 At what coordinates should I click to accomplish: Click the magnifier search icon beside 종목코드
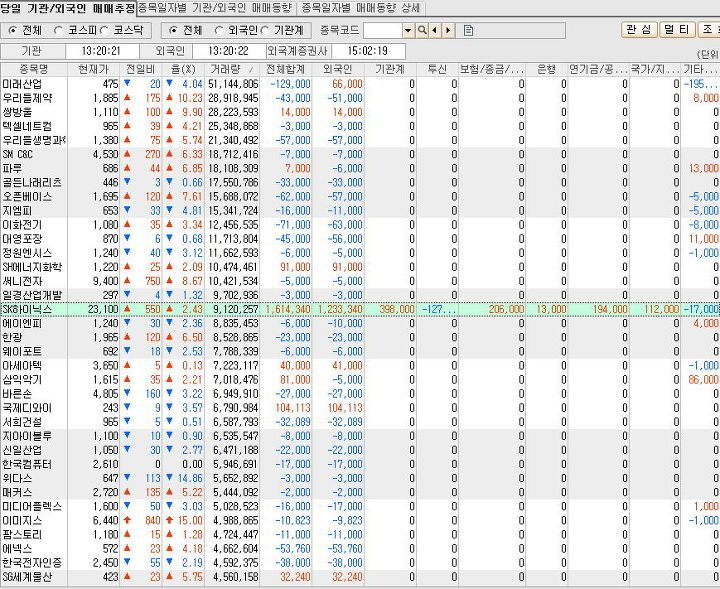422,31
